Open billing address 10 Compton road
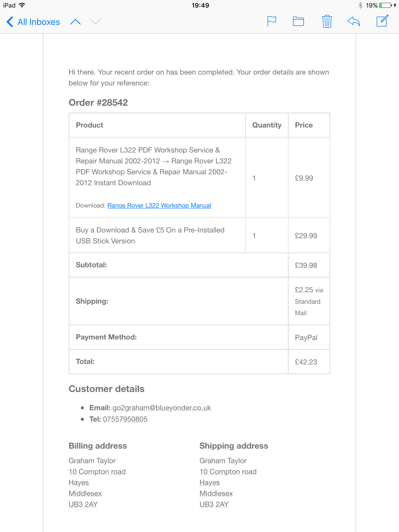399x532 pixels. (x=97, y=472)
